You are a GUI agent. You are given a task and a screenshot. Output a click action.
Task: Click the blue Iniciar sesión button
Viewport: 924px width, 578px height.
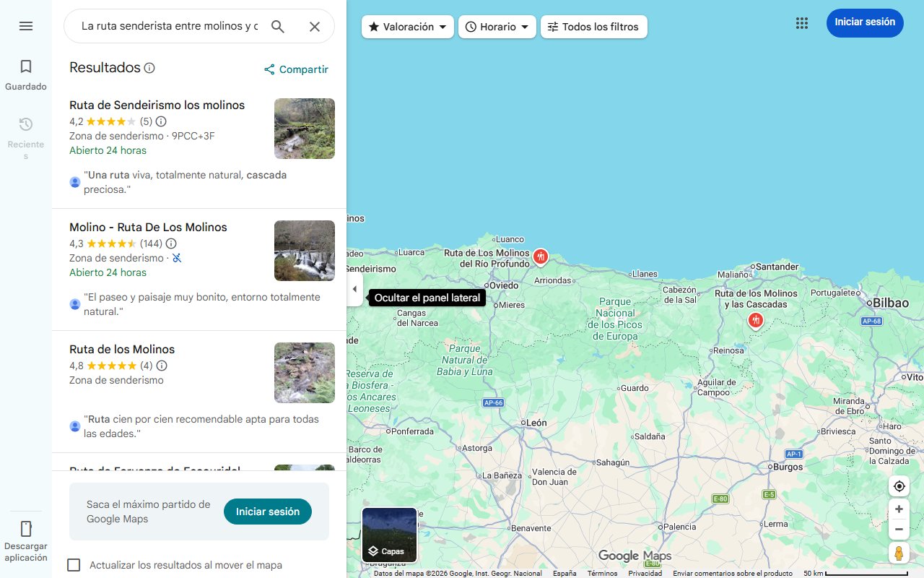pyautogui.click(x=865, y=22)
